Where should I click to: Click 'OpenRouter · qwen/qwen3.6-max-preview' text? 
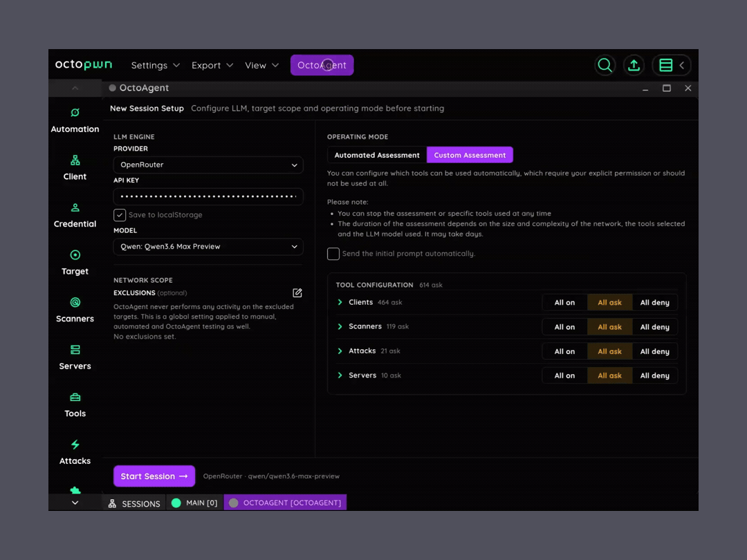272,476
